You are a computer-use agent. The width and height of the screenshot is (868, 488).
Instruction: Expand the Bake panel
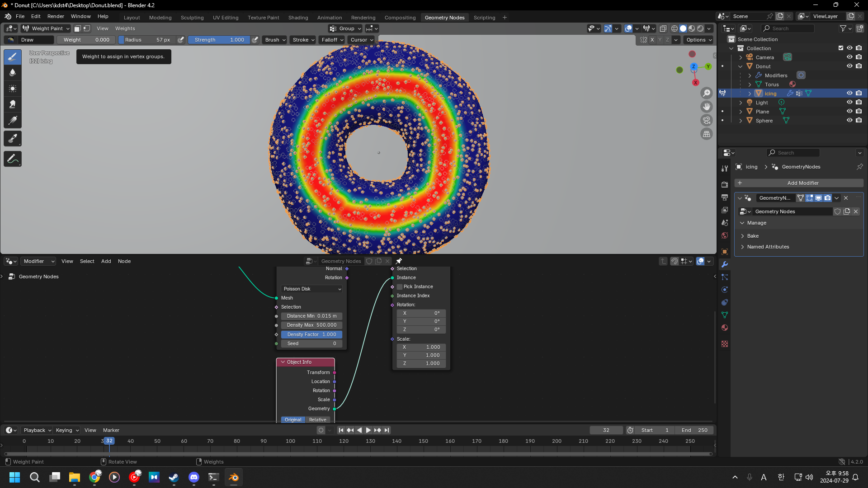click(752, 236)
